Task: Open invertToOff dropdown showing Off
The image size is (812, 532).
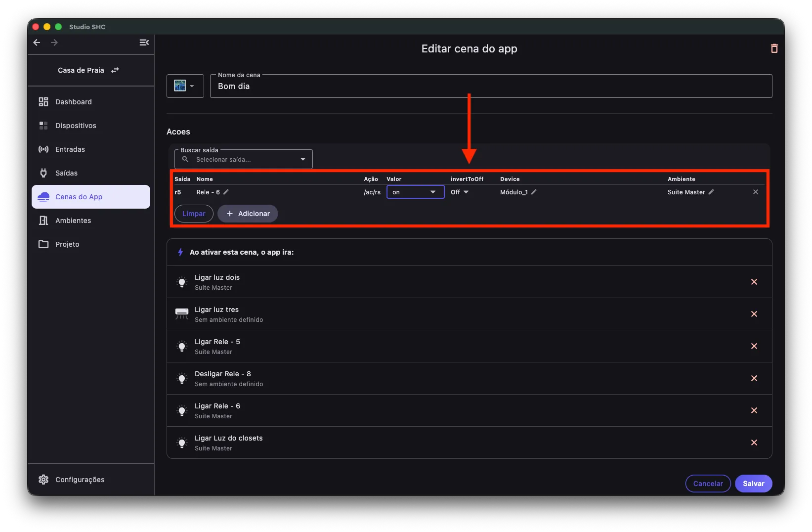Action: pyautogui.click(x=460, y=192)
